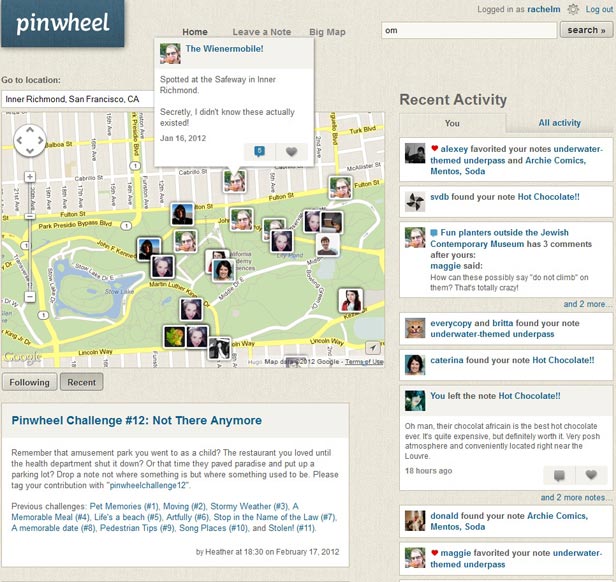The width and height of the screenshot is (616, 582).
Task: Select the Recent filter button
Action: coord(81,382)
